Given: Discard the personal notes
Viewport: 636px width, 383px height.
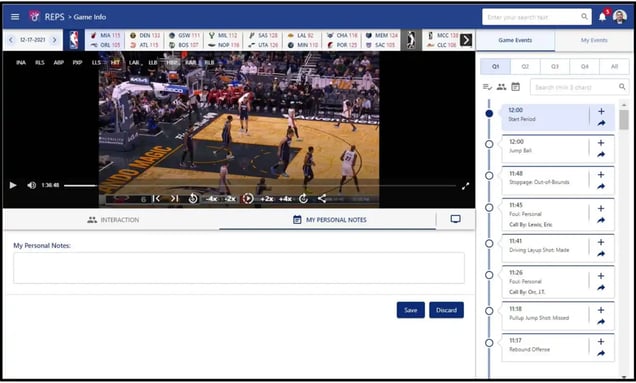Looking at the screenshot, I should pyautogui.click(x=446, y=310).
